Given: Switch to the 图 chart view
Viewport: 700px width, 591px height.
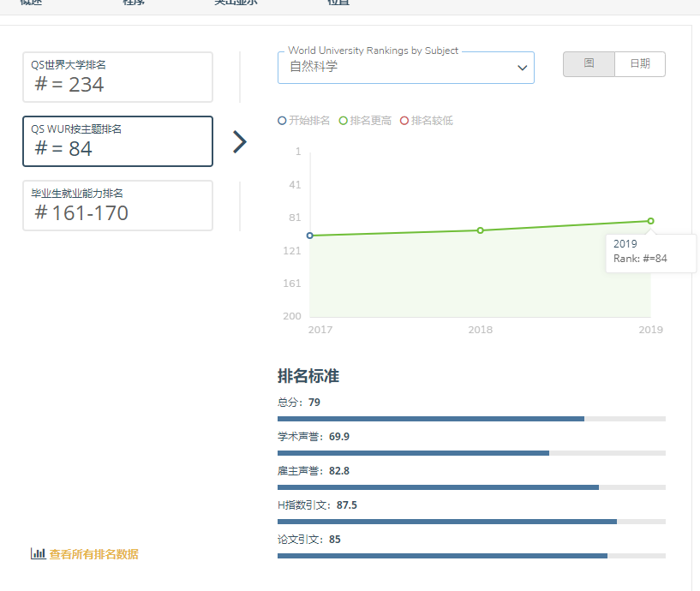Looking at the screenshot, I should pyautogui.click(x=589, y=64).
